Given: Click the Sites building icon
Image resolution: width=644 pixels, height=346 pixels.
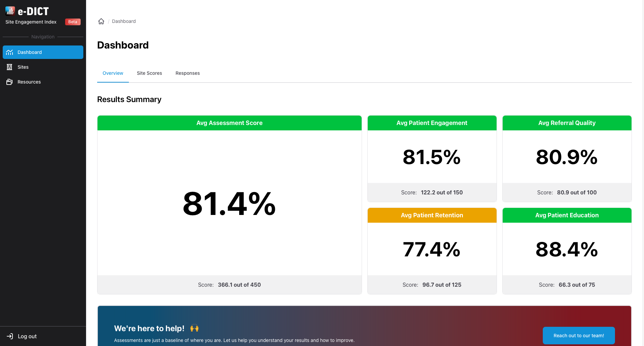Looking at the screenshot, I should pos(9,67).
